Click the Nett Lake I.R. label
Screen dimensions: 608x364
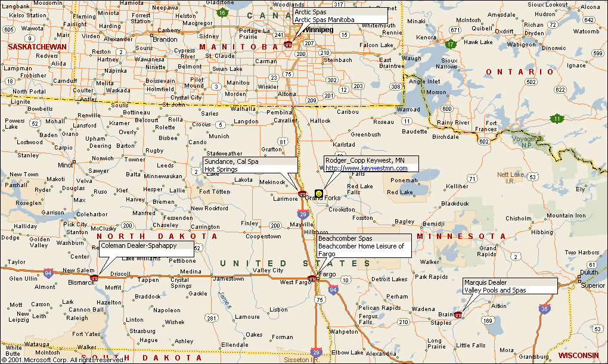click(x=511, y=178)
